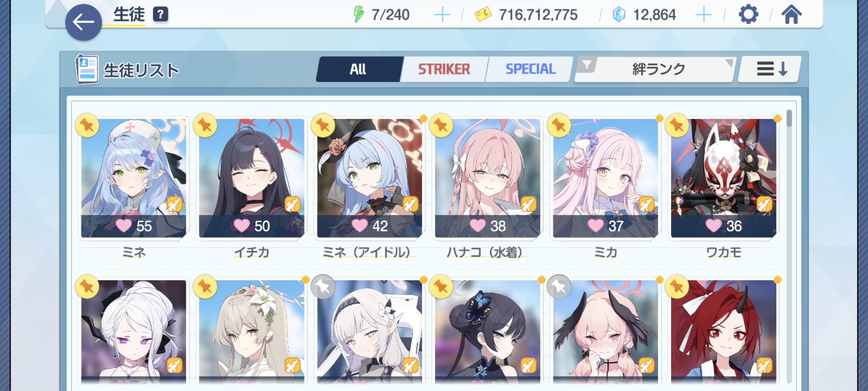This screenshot has width=868, height=391.
Task: Expand dropdown triangle corner of 絆ランク
Action: [x=729, y=63]
